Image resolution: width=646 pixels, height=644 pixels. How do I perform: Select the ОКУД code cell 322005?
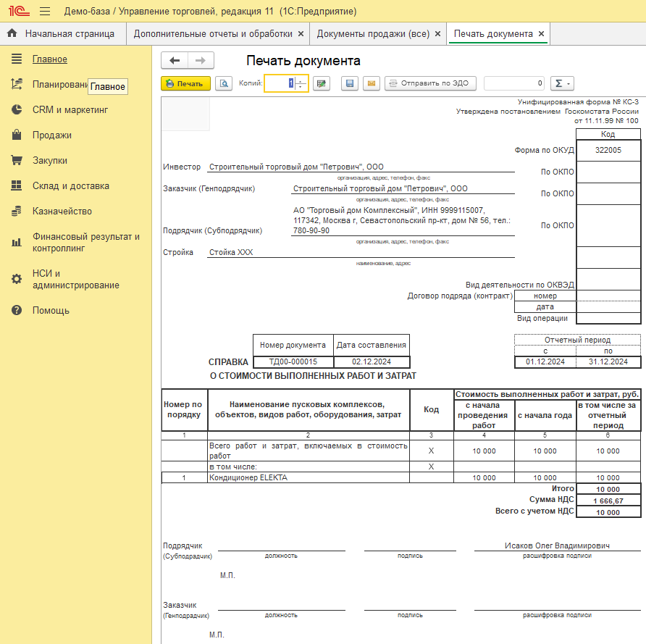point(608,150)
